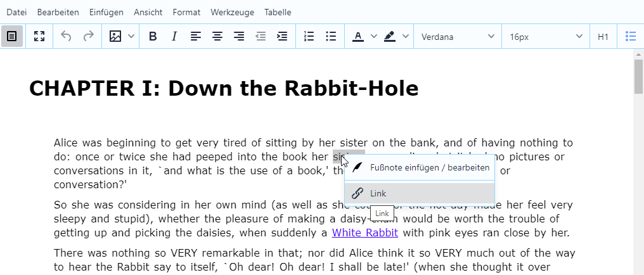The image size is (644, 275).
Task: Toggle the document view mode icon
Action: pos(12,37)
